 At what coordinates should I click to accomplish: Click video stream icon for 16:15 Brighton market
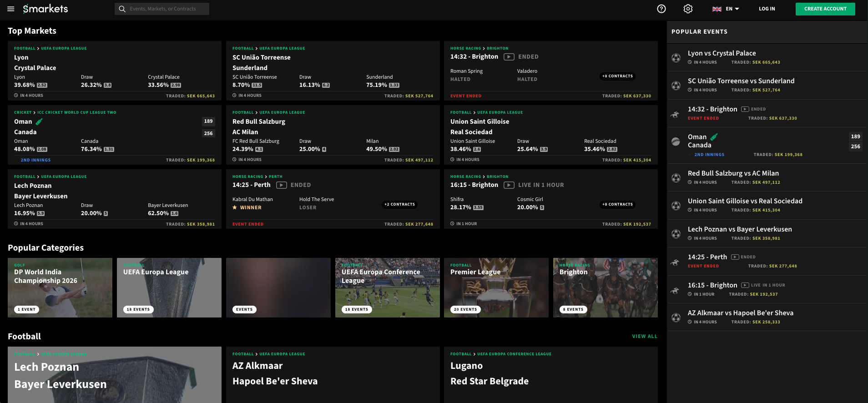point(509,185)
